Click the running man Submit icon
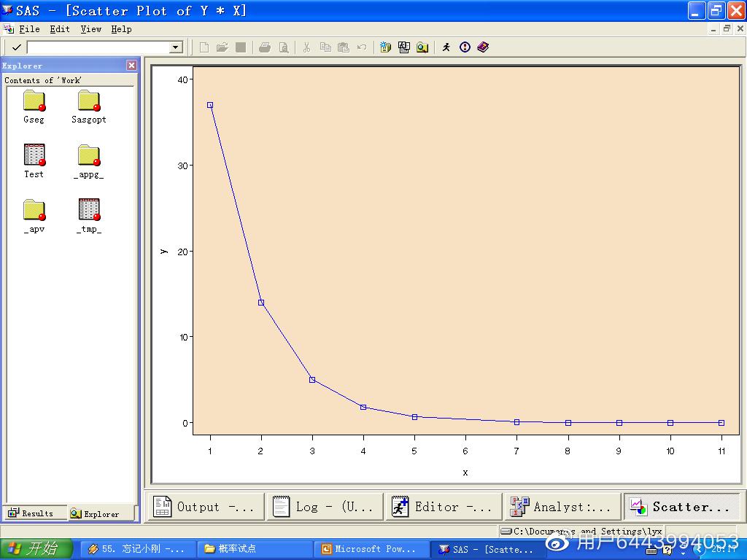Screen dimensions: 747x560 [446, 47]
